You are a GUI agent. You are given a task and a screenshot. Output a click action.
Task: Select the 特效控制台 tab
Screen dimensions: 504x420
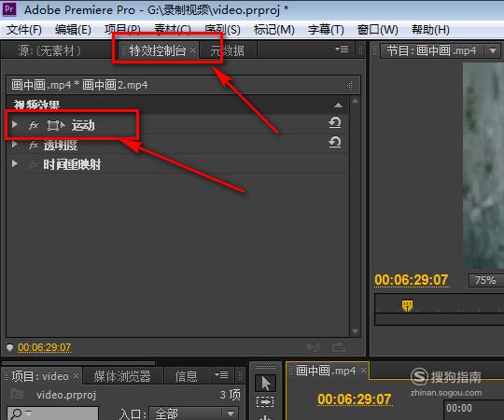158,50
